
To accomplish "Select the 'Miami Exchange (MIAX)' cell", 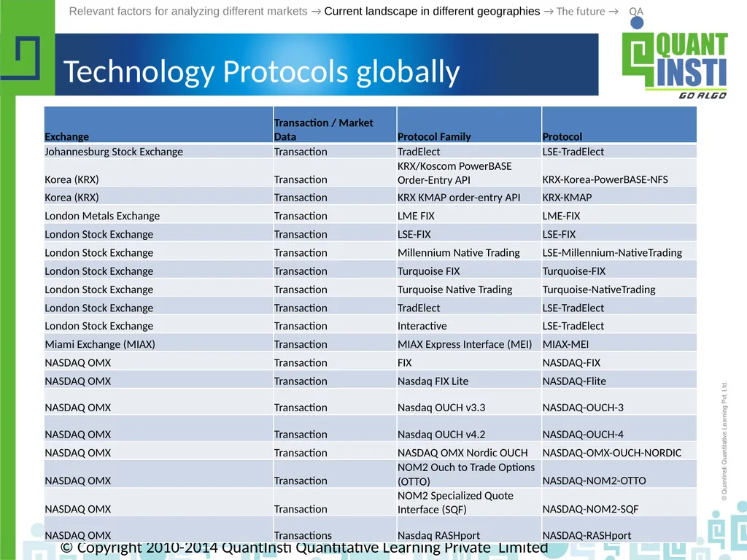I will [x=158, y=344].
